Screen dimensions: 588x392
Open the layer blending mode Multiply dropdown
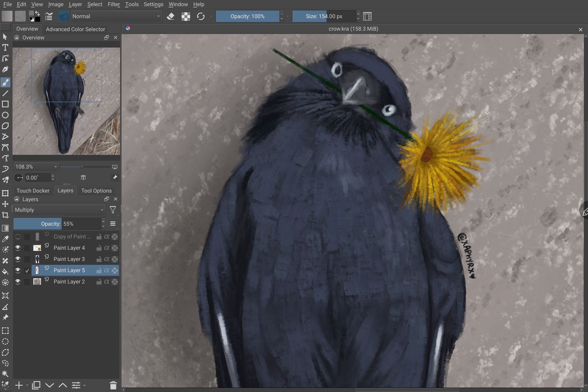point(59,210)
